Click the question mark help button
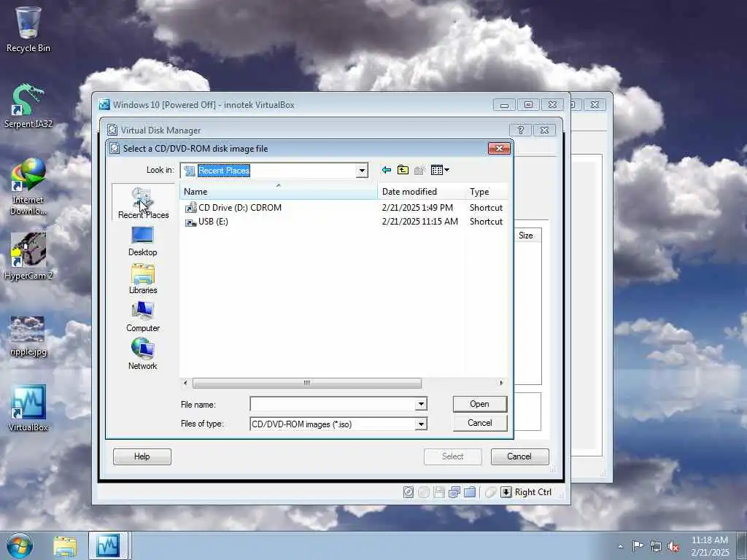Viewport: 747px width, 560px height. click(520, 130)
